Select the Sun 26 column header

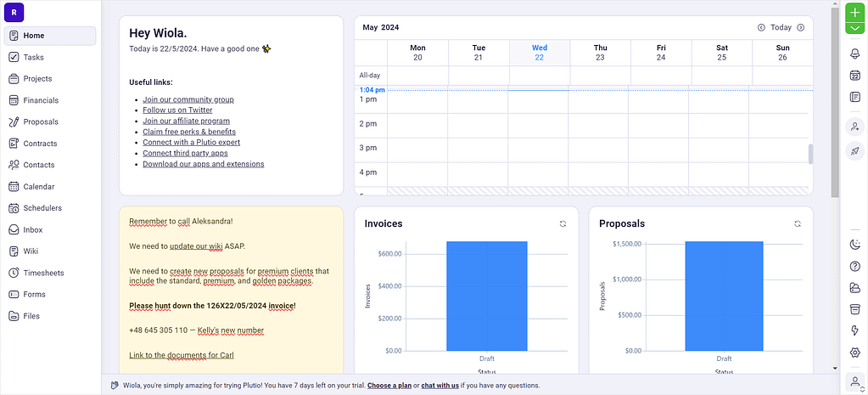[x=782, y=53]
